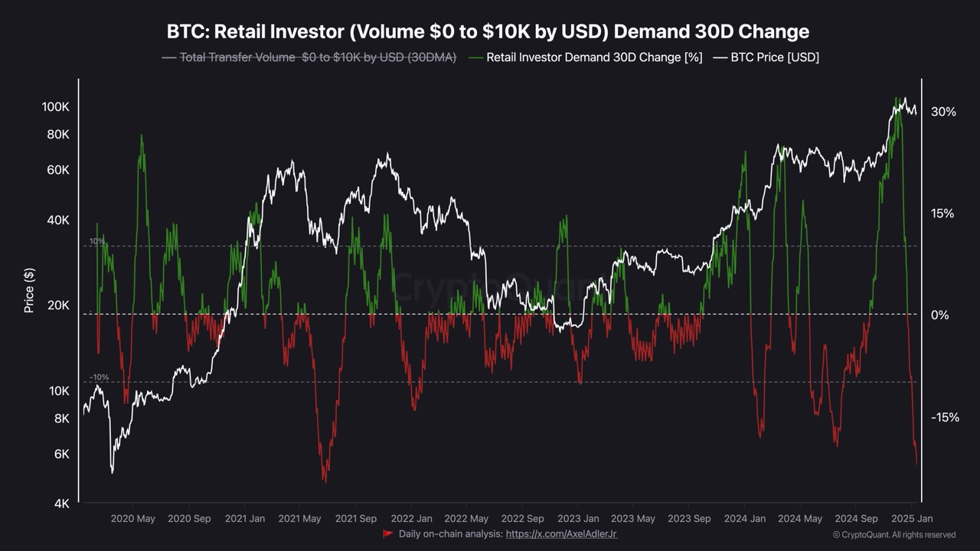This screenshot has width=980, height=551.
Task: Select the 2025 Jan label on the time axis
Action: pos(912,518)
